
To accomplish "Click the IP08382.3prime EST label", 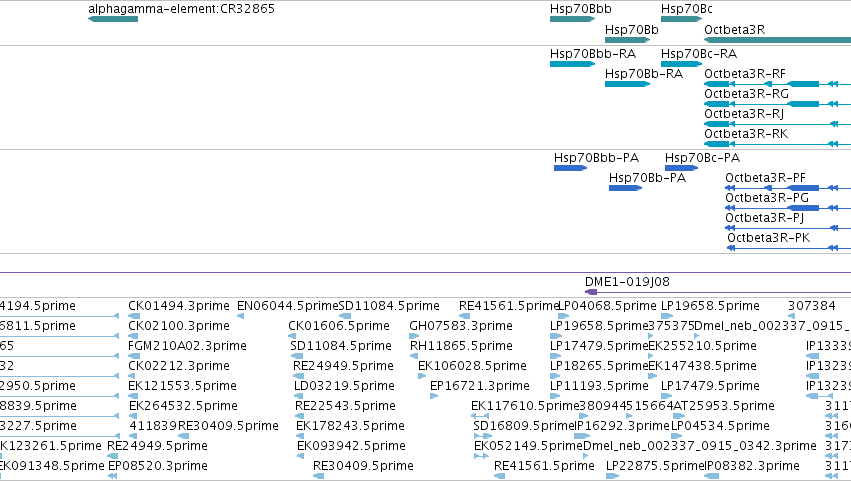I will click(752, 466).
